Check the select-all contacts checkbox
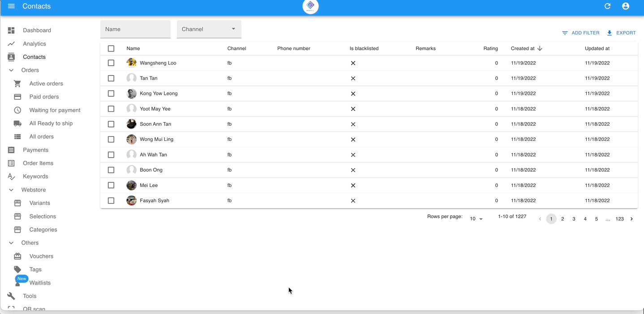Viewport: 644px width, 314px height. click(x=111, y=48)
